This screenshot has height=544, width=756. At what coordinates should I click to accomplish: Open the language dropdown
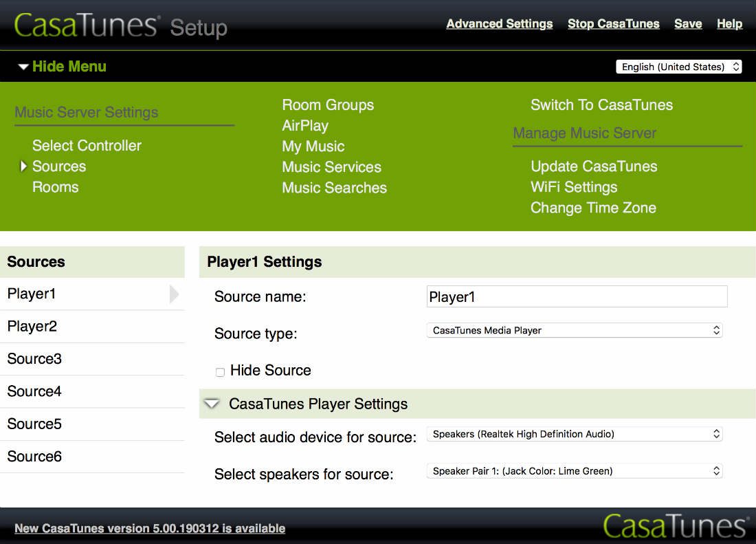pyautogui.click(x=678, y=67)
